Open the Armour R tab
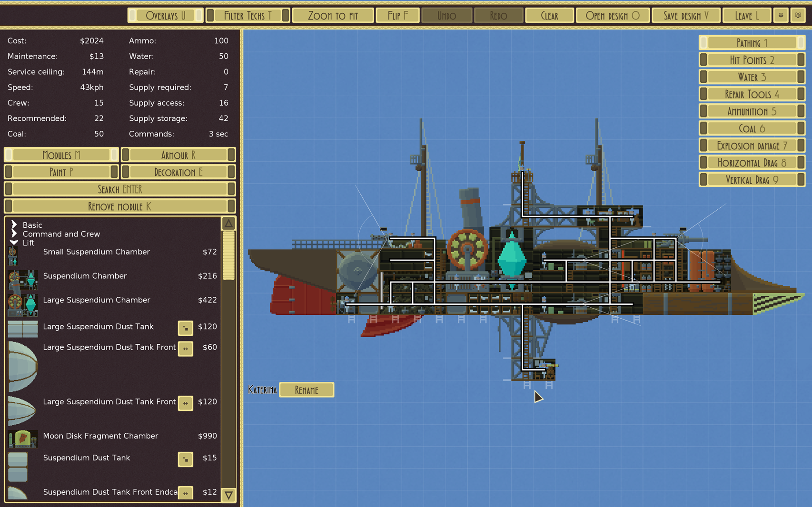Screen dimensions: 812x507 178,155
